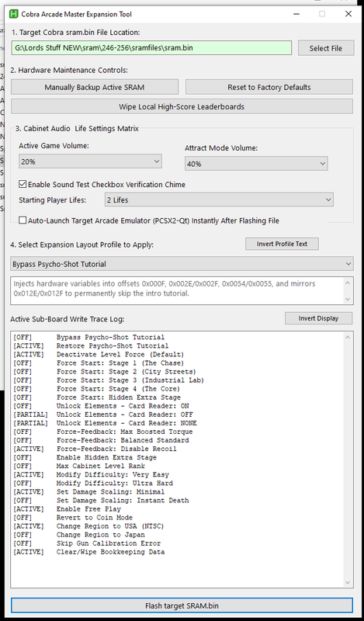Click description box scroll down arrow

[x=348, y=299]
